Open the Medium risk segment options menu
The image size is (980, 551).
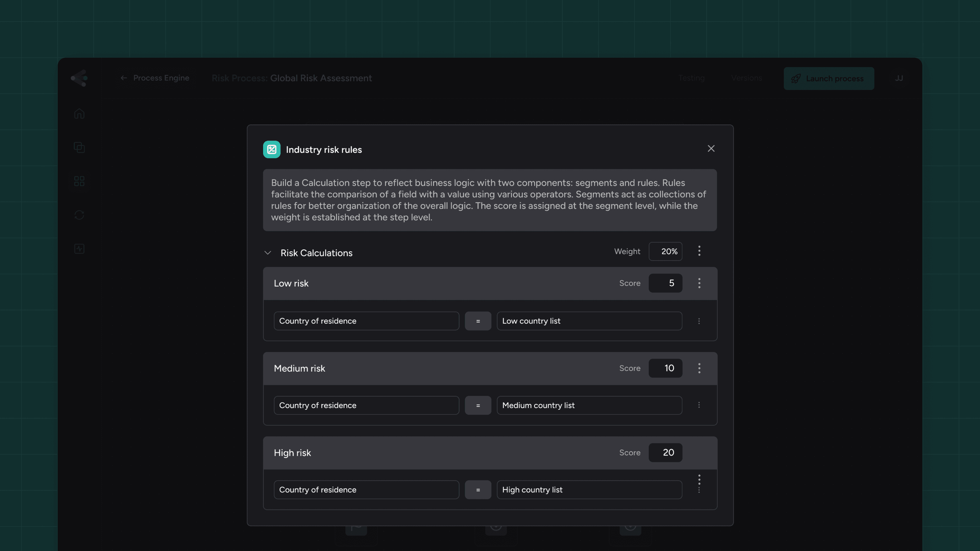pyautogui.click(x=699, y=368)
